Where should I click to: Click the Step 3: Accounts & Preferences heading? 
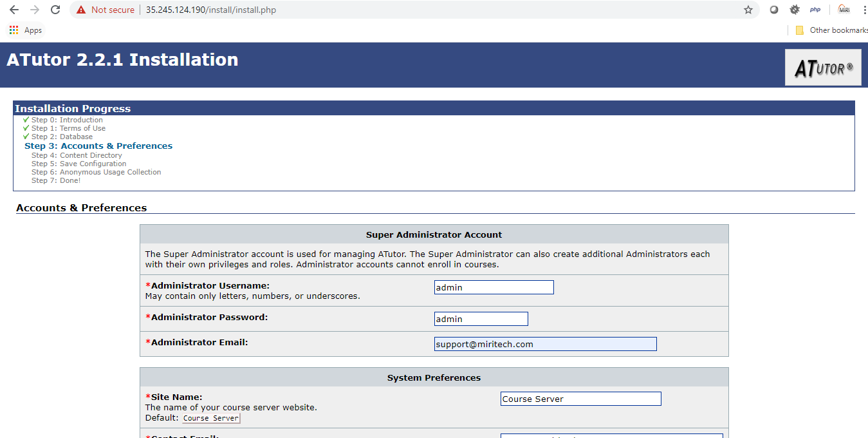coord(98,146)
